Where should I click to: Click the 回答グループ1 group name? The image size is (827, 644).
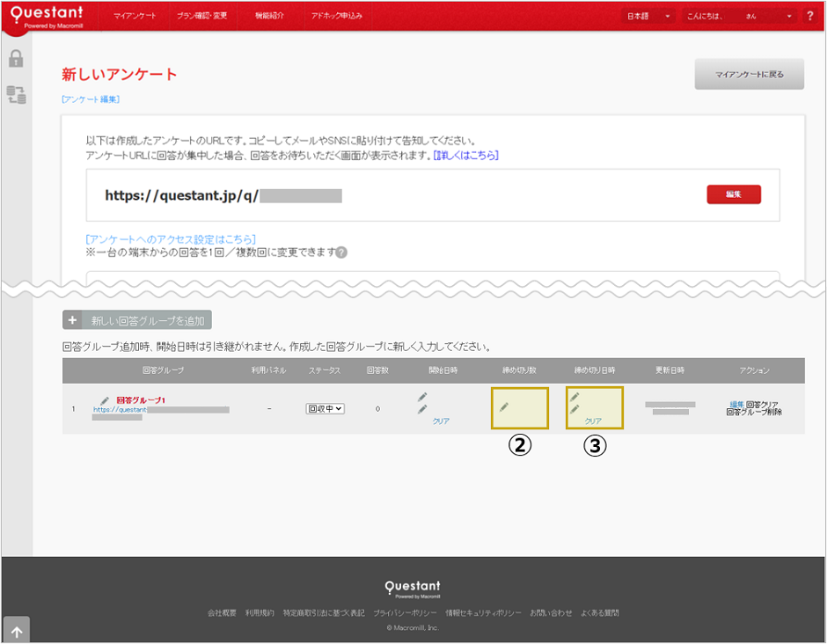point(141,400)
